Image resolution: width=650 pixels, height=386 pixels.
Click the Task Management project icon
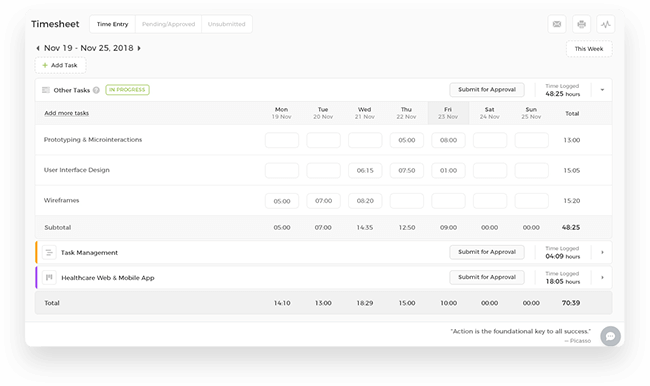pos(49,252)
